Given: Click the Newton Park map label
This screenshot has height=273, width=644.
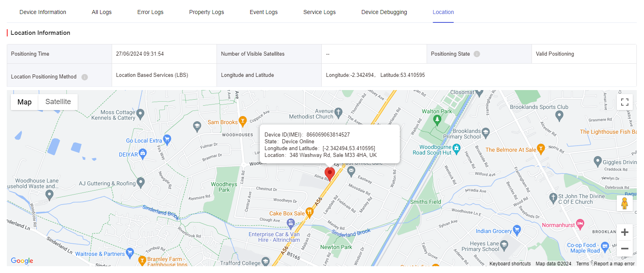Looking at the screenshot, I should [x=336, y=247].
